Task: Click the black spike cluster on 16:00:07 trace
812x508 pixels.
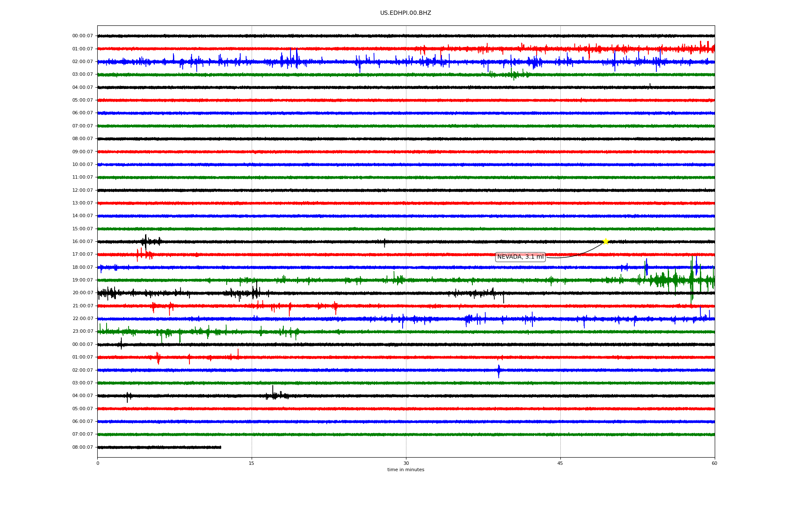Action: (146, 241)
